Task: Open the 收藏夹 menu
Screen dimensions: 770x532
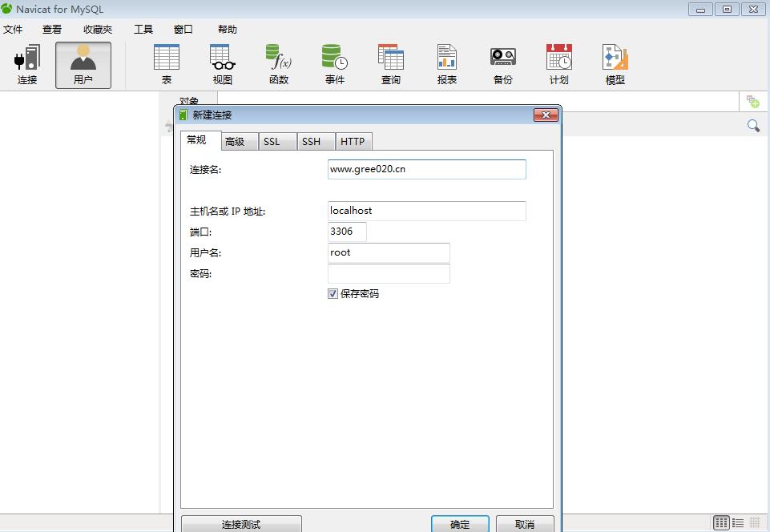Action: (98, 30)
